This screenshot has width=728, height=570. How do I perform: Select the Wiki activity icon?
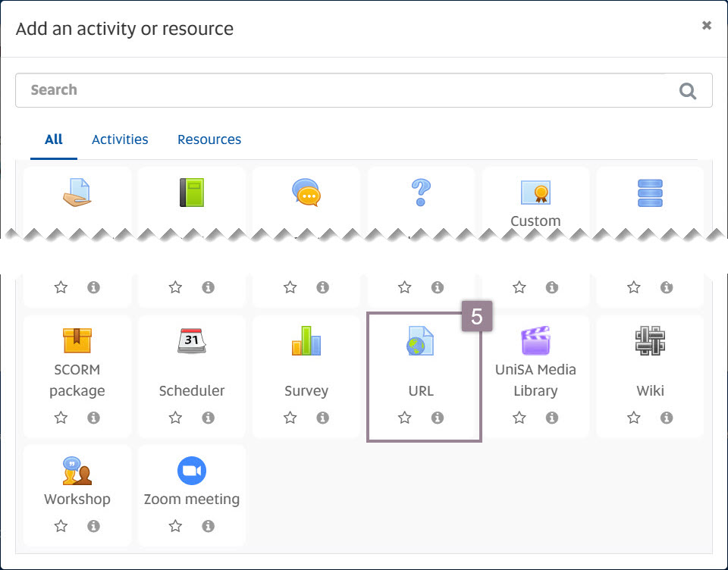click(650, 341)
